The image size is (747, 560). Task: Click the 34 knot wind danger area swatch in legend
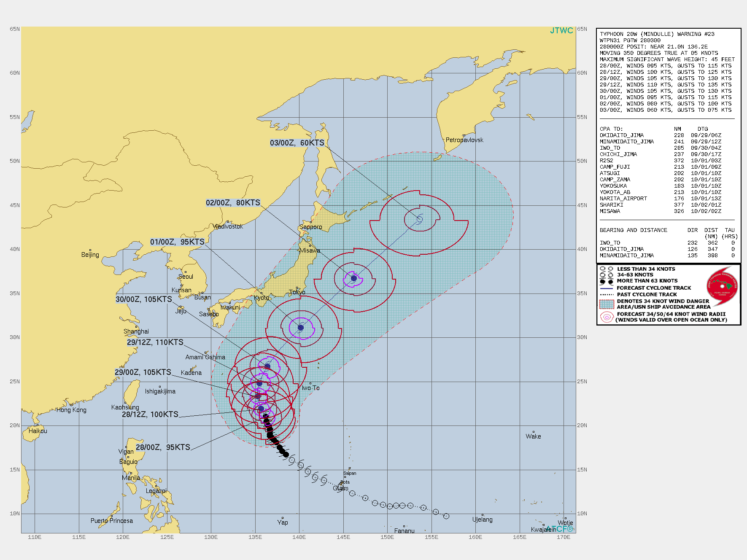click(607, 304)
